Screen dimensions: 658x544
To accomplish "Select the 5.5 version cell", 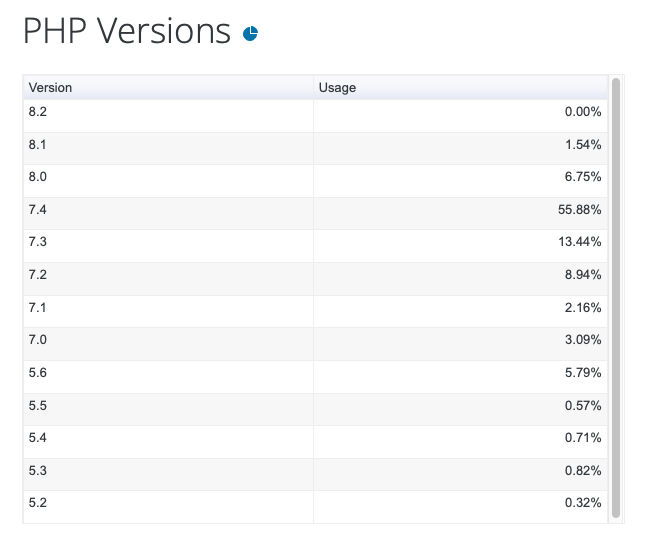I will [168, 409].
